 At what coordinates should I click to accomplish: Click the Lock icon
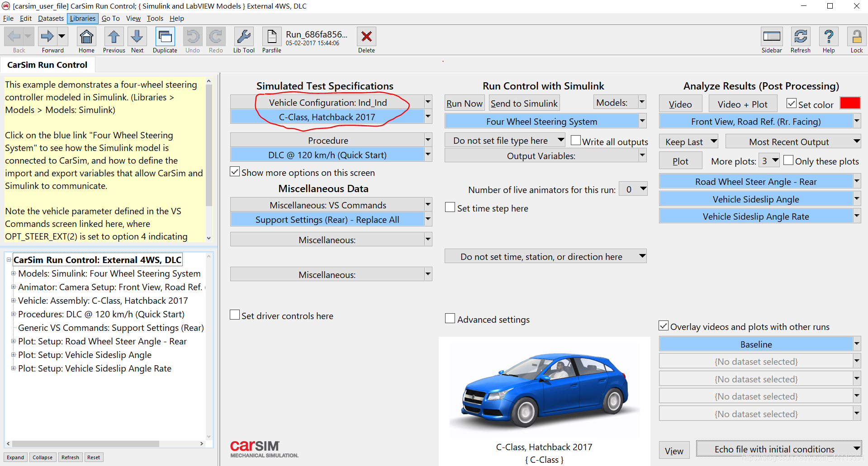(x=857, y=36)
